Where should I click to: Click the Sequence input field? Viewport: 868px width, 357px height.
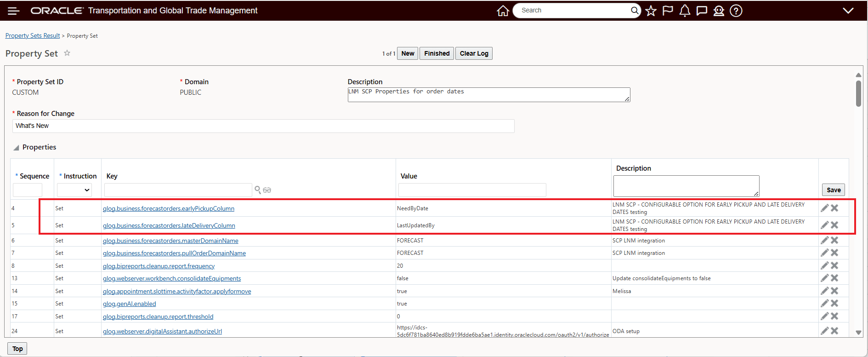point(28,190)
